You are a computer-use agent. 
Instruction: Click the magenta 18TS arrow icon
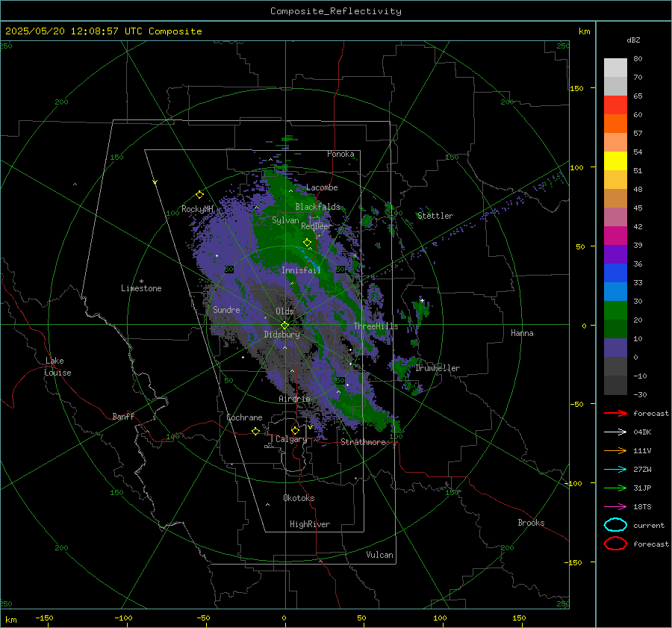615,507
